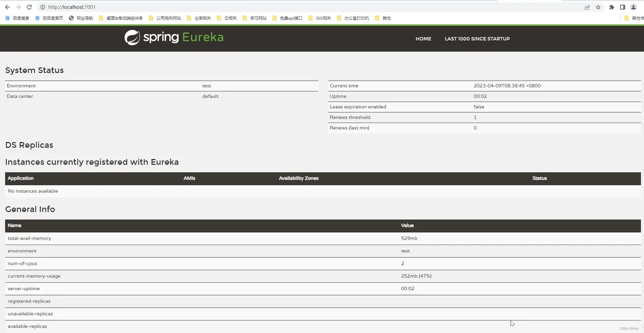644x333 pixels.
Task: Click the registered-replicas row name
Action: 29,301
